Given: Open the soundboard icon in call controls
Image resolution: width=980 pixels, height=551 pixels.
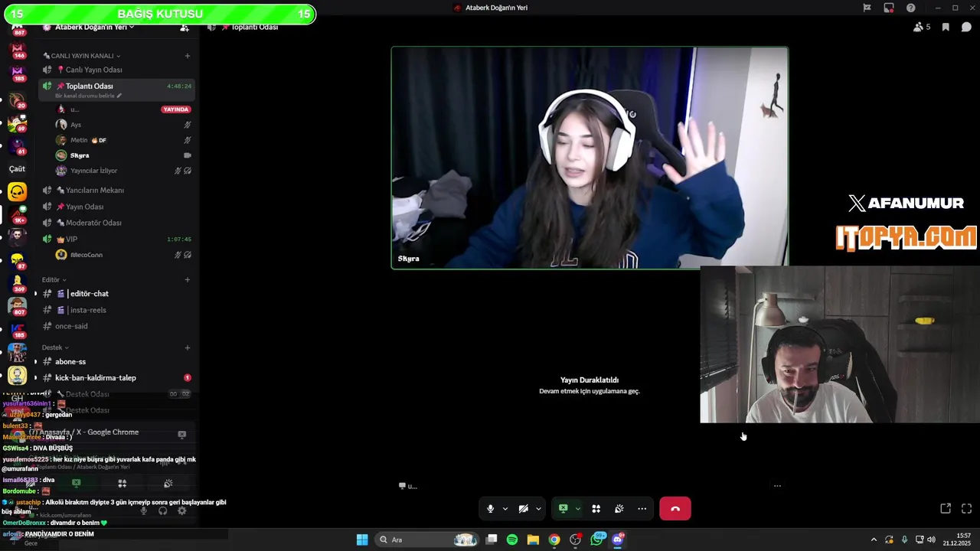Looking at the screenshot, I should click(619, 509).
